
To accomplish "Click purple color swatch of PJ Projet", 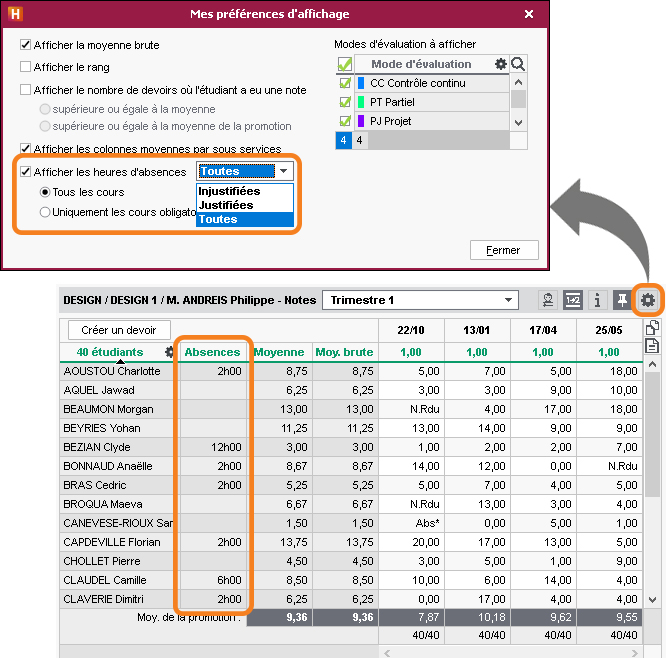I will point(361,121).
